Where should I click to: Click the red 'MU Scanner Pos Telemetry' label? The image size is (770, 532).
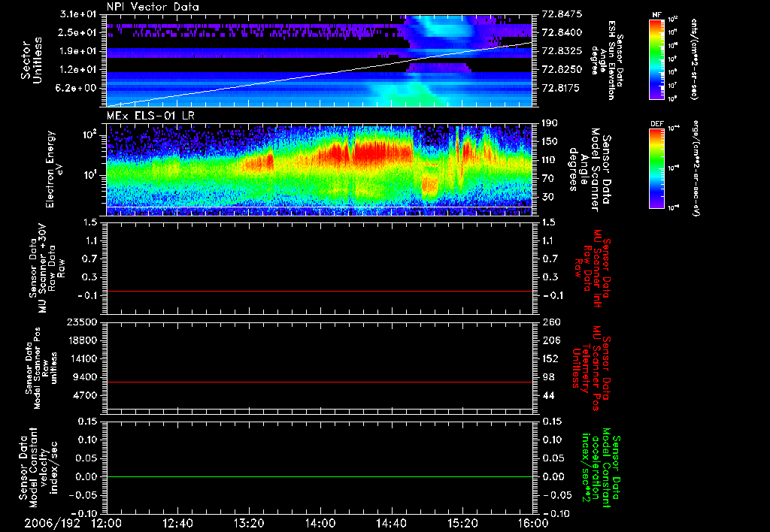[591, 368]
